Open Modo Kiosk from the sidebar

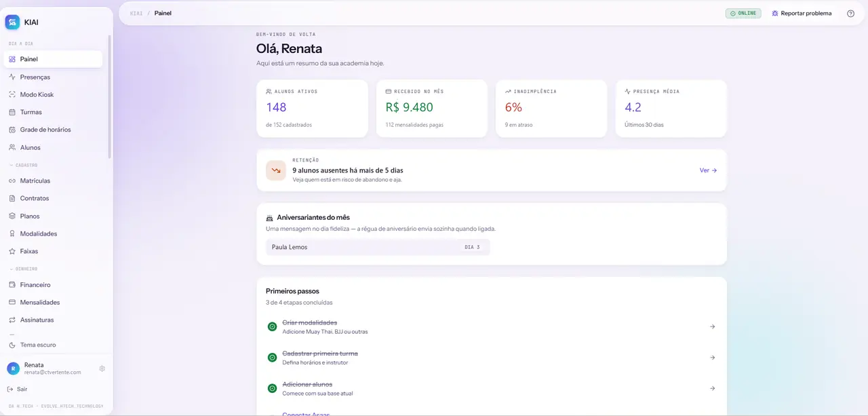54,94
